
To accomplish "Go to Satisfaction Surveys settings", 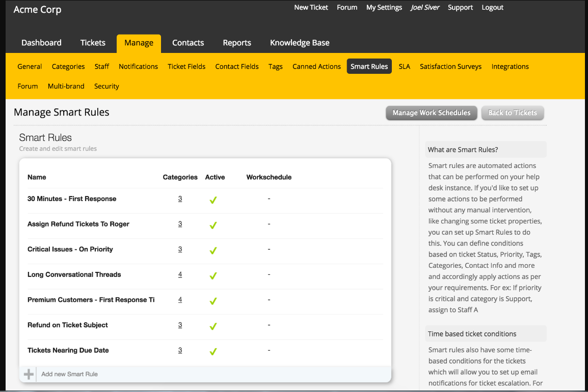I will click(x=450, y=67).
